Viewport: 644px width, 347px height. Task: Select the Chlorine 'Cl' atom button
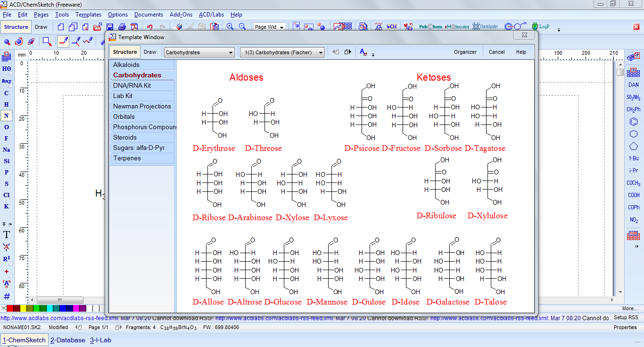point(7,195)
